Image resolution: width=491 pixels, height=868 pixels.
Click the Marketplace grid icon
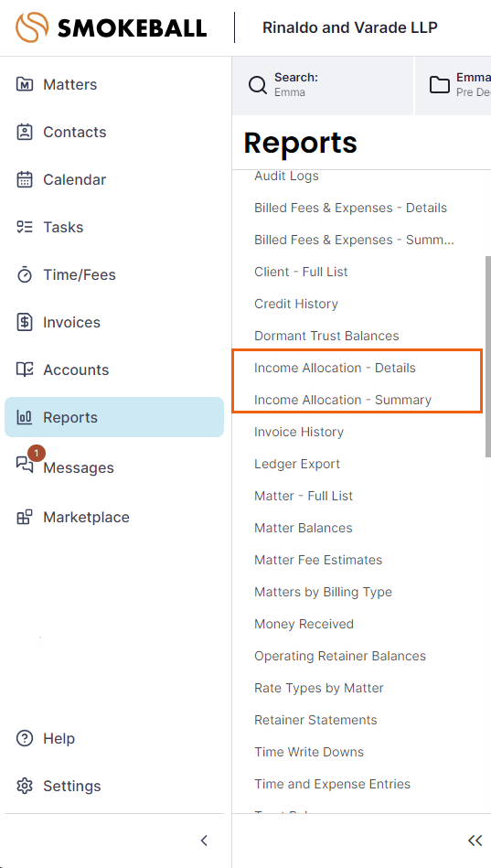25,517
